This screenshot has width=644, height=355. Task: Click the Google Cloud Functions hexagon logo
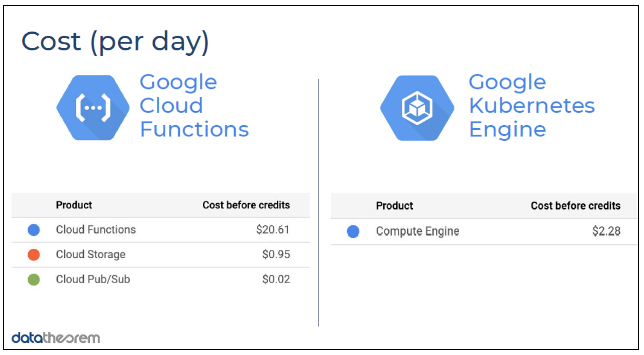pos(93,108)
